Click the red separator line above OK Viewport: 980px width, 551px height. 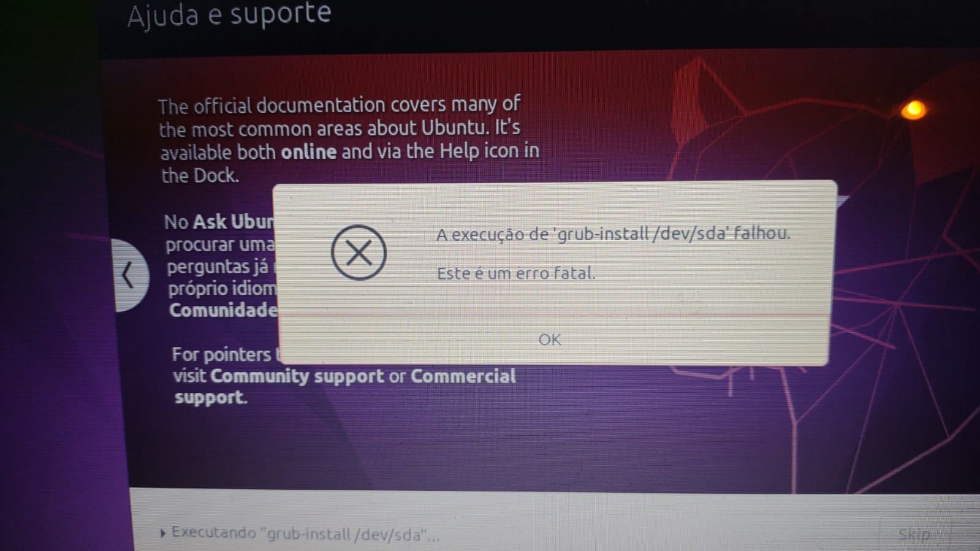click(555, 315)
